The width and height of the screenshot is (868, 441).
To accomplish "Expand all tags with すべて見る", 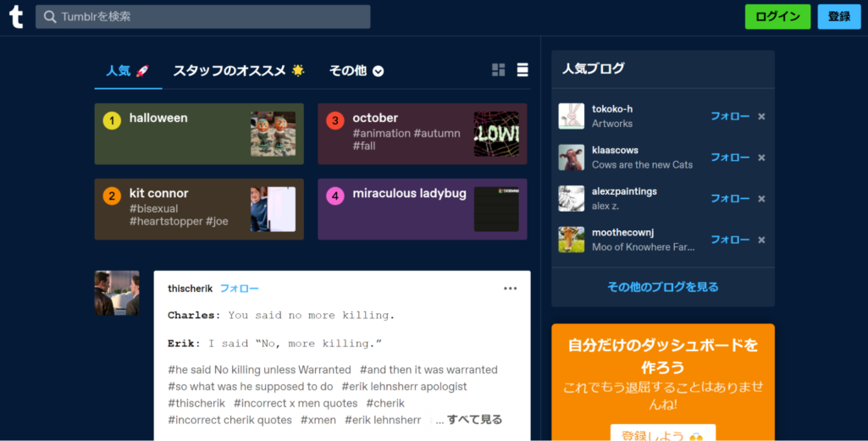I will (474, 420).
